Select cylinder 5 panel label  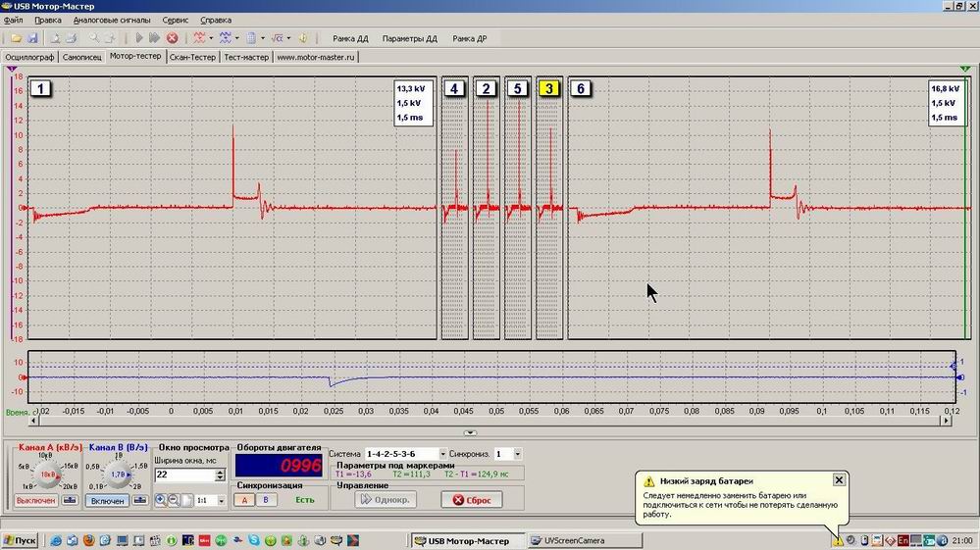point(518,88)
